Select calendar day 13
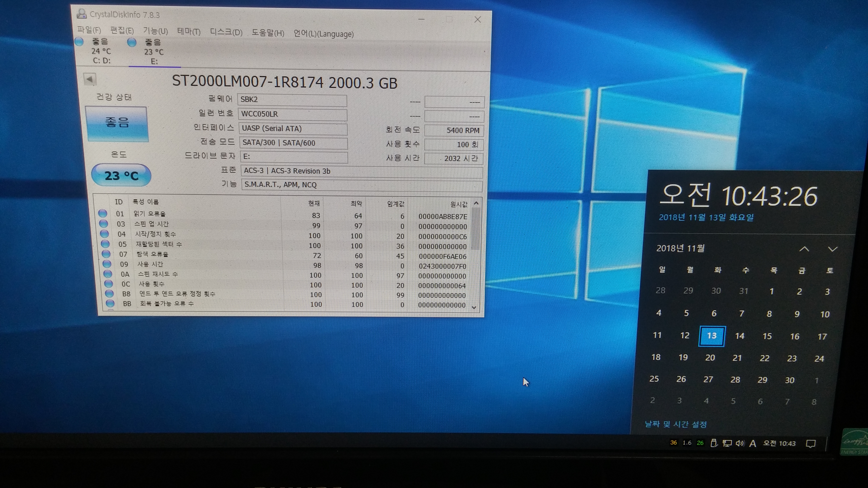The width and height of the screenshot is (868, 488). pos(712,336)
